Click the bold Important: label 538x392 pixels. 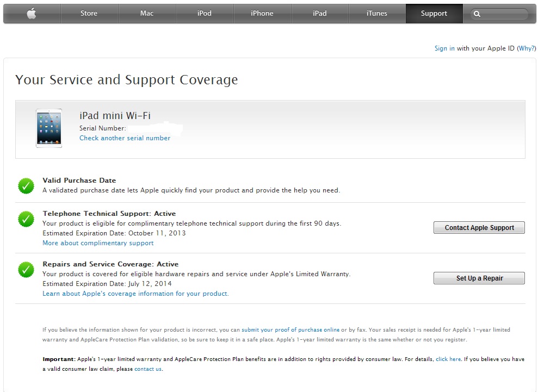pyautogui.click(x=59, y=359)
